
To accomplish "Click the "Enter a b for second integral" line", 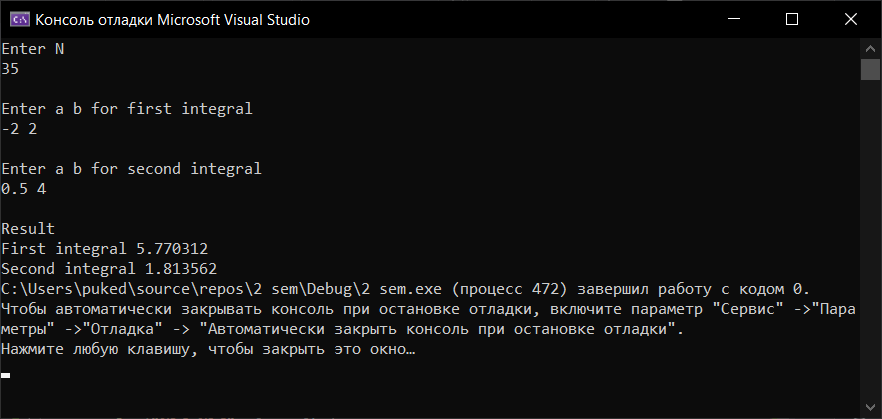I will click(131, 169).
